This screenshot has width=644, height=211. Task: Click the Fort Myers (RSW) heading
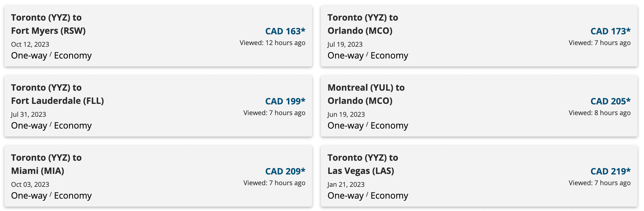[48, 31]
